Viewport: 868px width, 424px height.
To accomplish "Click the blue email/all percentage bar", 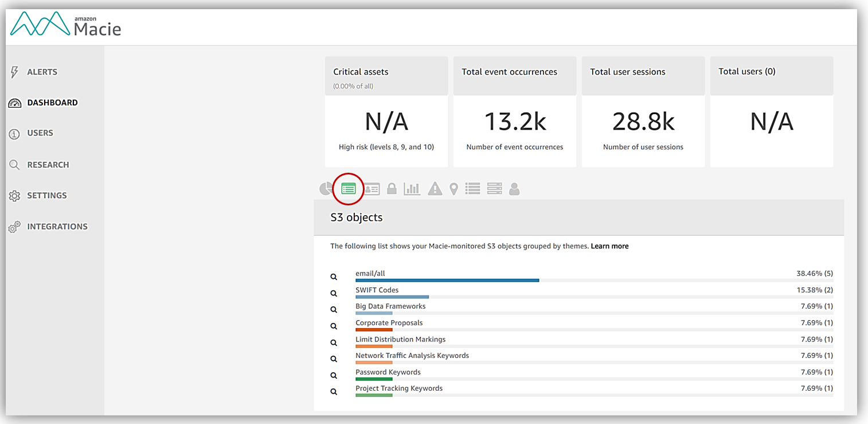I will click(x=447, y=281).
